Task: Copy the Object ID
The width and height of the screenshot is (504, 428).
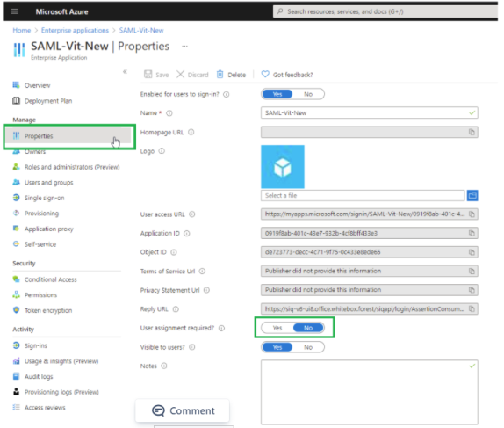Action: (472, 252)
